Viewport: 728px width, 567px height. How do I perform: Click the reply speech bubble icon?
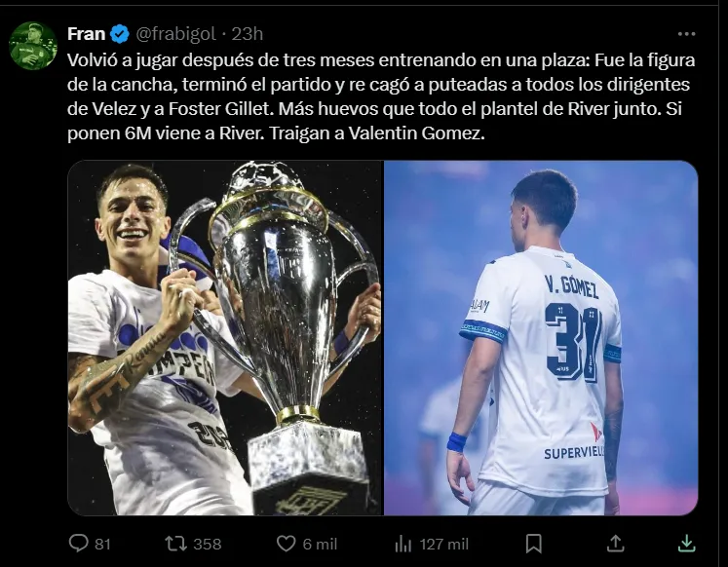79,543
